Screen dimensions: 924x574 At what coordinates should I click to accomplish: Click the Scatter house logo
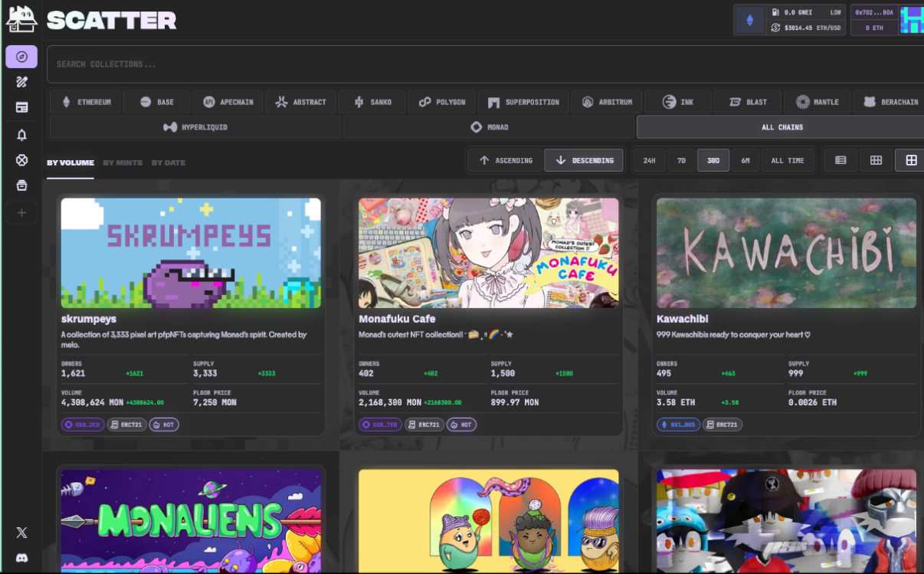point(21,20)
